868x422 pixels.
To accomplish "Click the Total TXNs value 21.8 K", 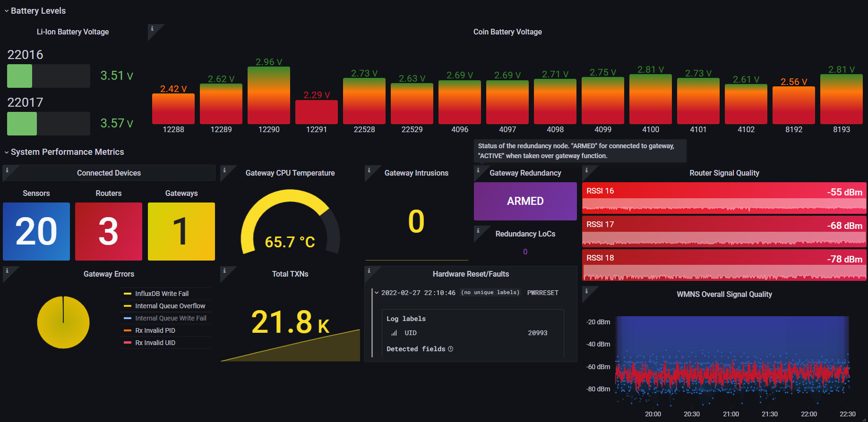I will pyautogui.click(x=290, y=322).
